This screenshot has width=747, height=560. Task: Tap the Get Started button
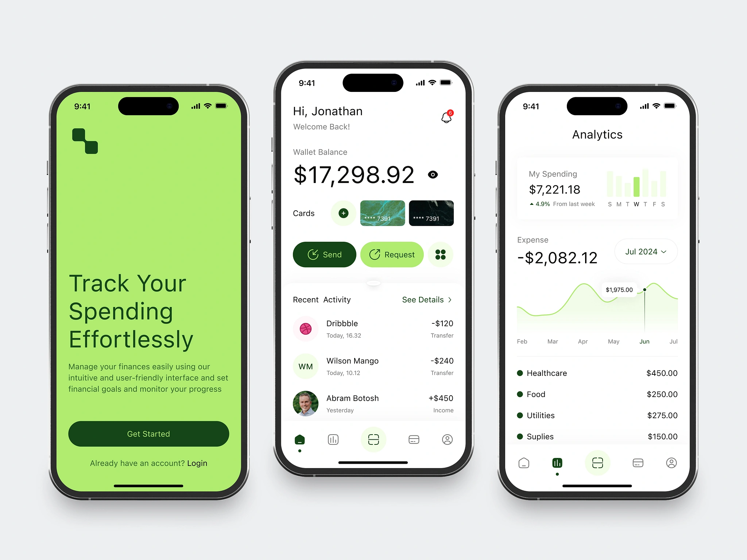click(x=148, y=433)
